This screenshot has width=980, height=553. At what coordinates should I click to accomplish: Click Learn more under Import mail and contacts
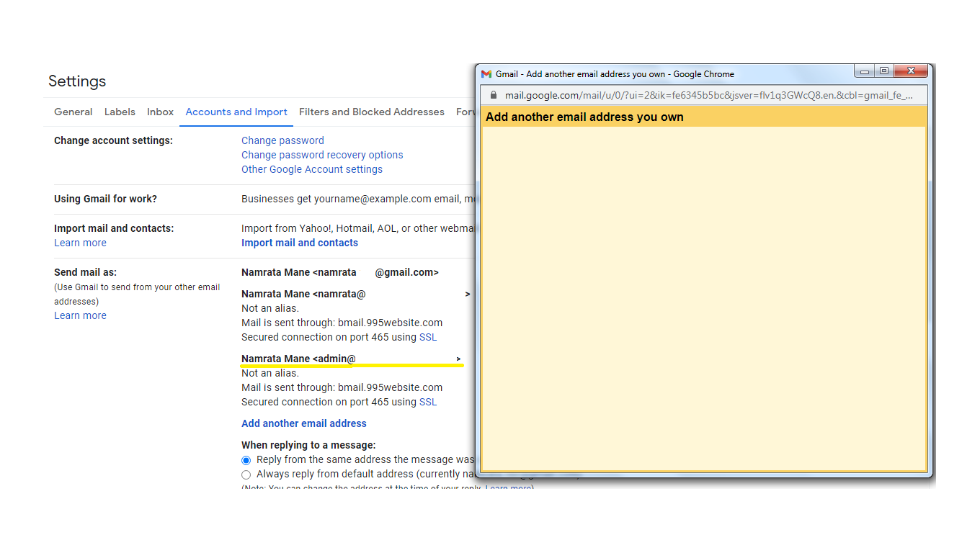pos(80,243)
